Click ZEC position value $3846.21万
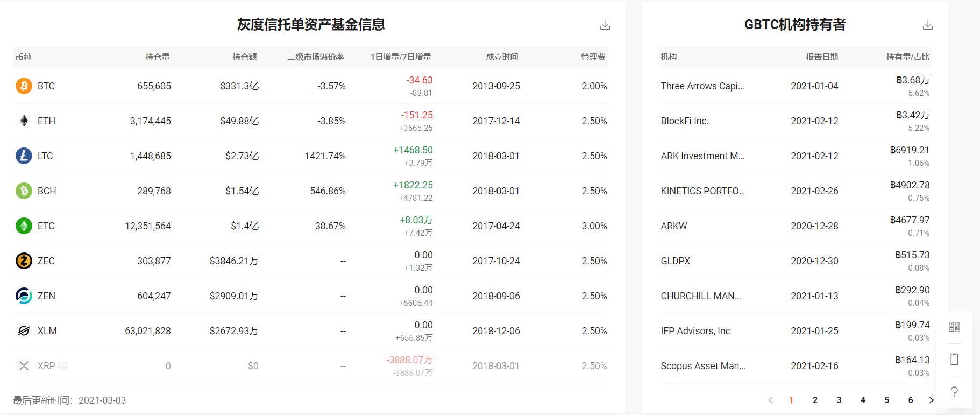Screen dimensions: 980x415 234,261
